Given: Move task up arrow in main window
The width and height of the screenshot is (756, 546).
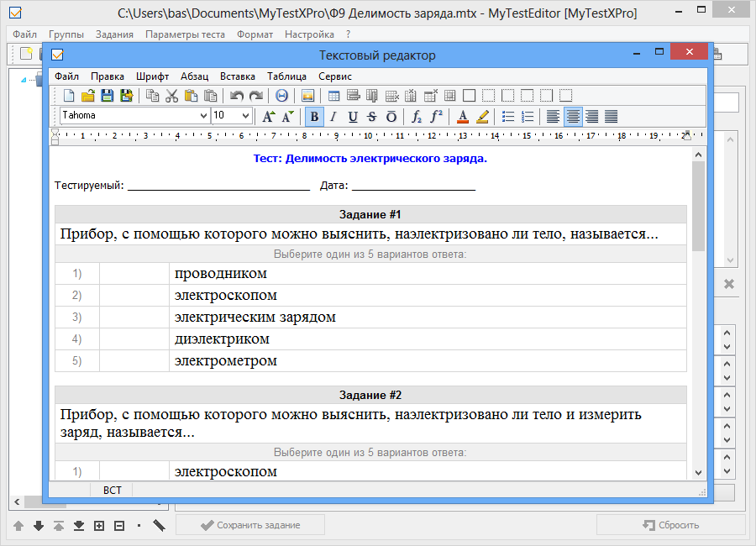Looking at the screenshot, I should [18, 526].
